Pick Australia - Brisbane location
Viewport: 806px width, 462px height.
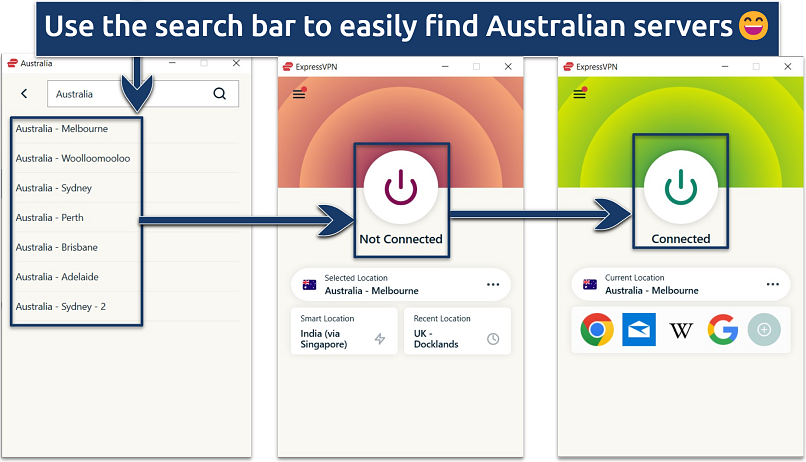coord(57,247)
